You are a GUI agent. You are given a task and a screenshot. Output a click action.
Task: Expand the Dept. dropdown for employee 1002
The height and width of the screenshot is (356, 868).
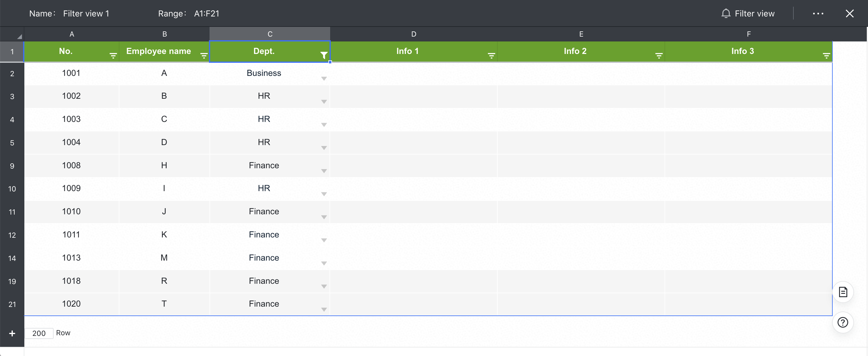(x=324, y=102)
